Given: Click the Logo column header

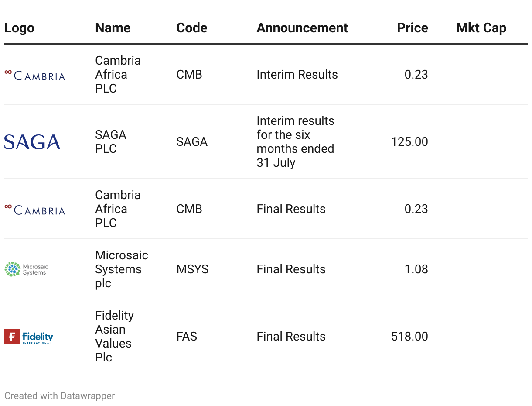Looking at the screenshot, I should 19,28.
